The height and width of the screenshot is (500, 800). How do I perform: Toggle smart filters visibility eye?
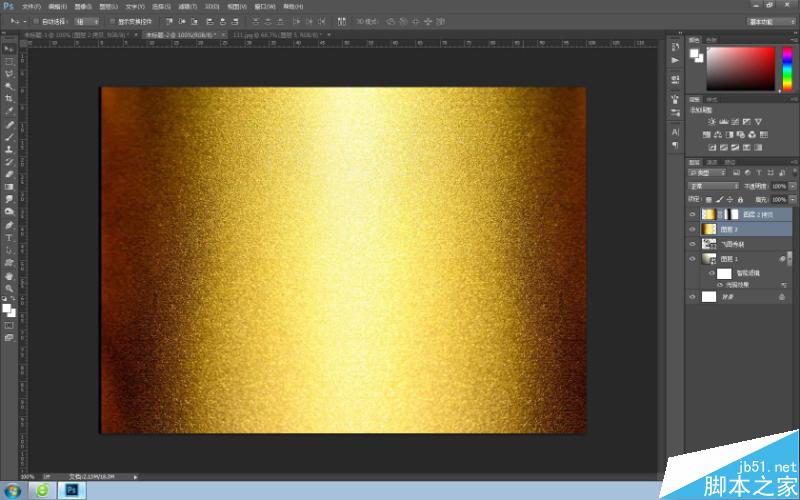(x=711, y=273)
